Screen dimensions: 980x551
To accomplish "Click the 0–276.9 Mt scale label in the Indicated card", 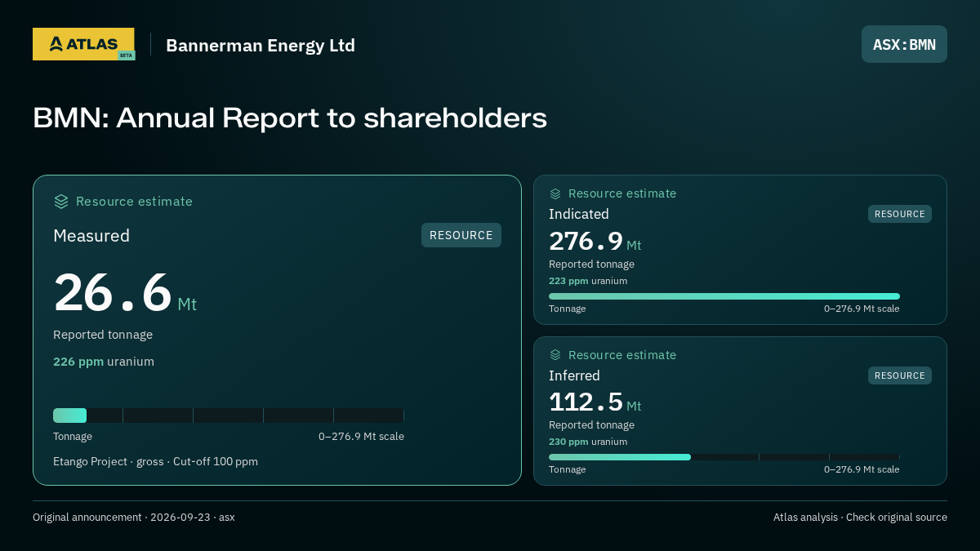I will tap(862, 309).
